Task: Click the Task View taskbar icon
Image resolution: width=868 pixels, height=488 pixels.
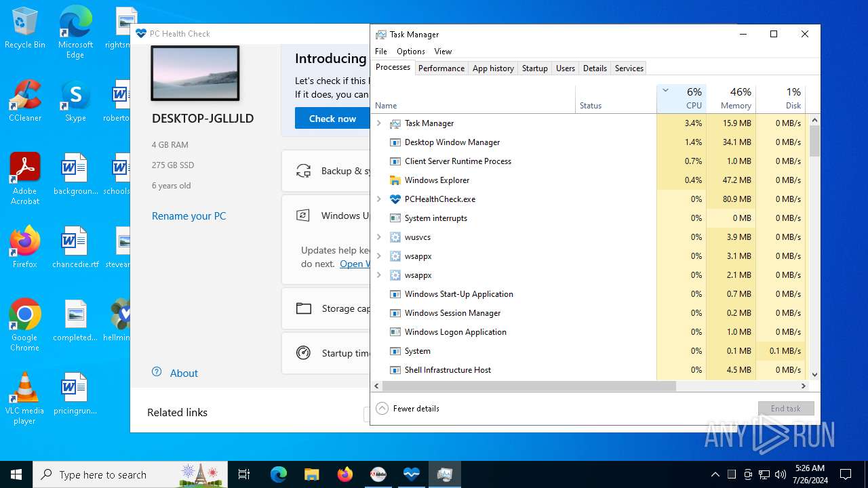Action: tap(244, 474)
